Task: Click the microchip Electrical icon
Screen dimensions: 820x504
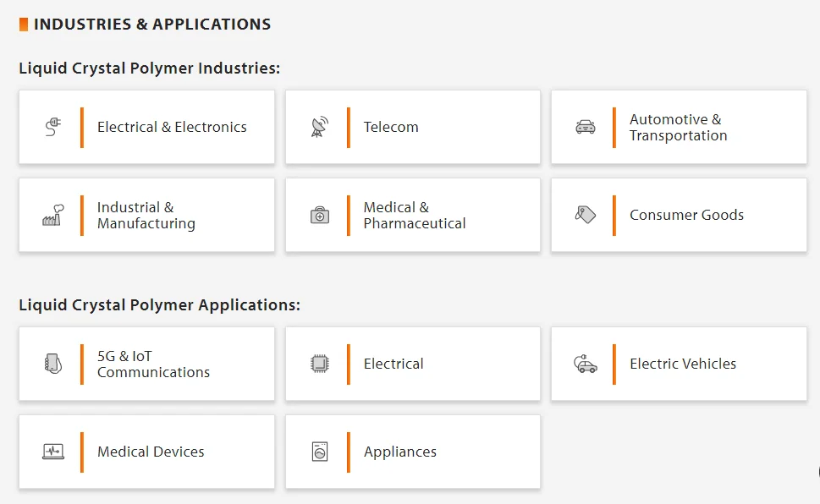Action: (x=319, y=364)
